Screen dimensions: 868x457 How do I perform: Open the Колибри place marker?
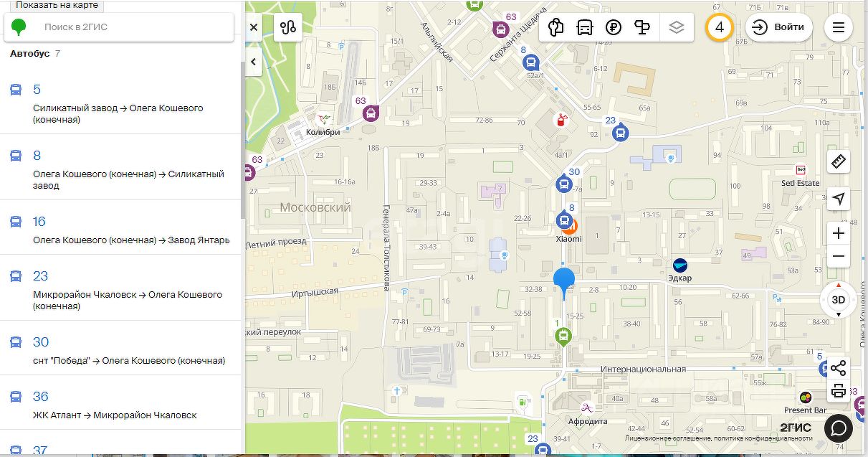(325, 118)
